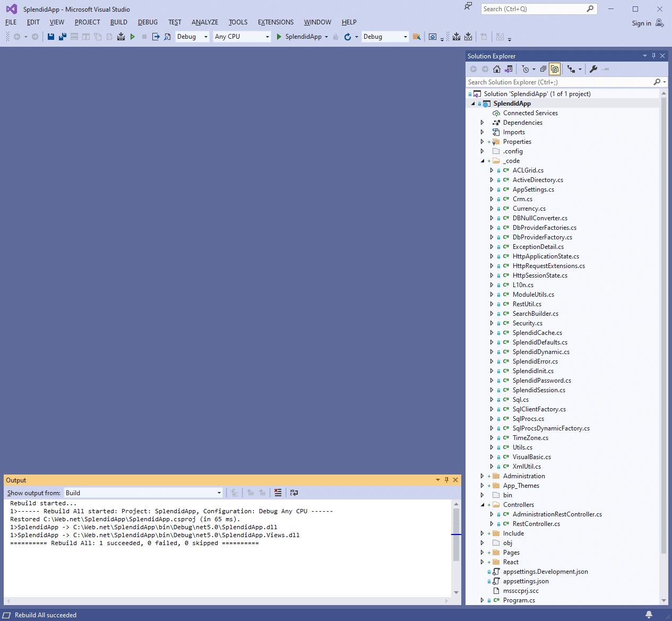Click the green Start Without Debugging icon
Screen dimensions: 672x621
coord(133,37)
